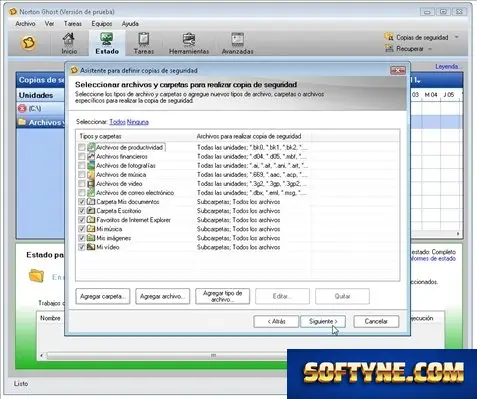Viewport: 477px width, 399px height.
Task: Open the Avanzadas icon
Action: click(238, 39)
